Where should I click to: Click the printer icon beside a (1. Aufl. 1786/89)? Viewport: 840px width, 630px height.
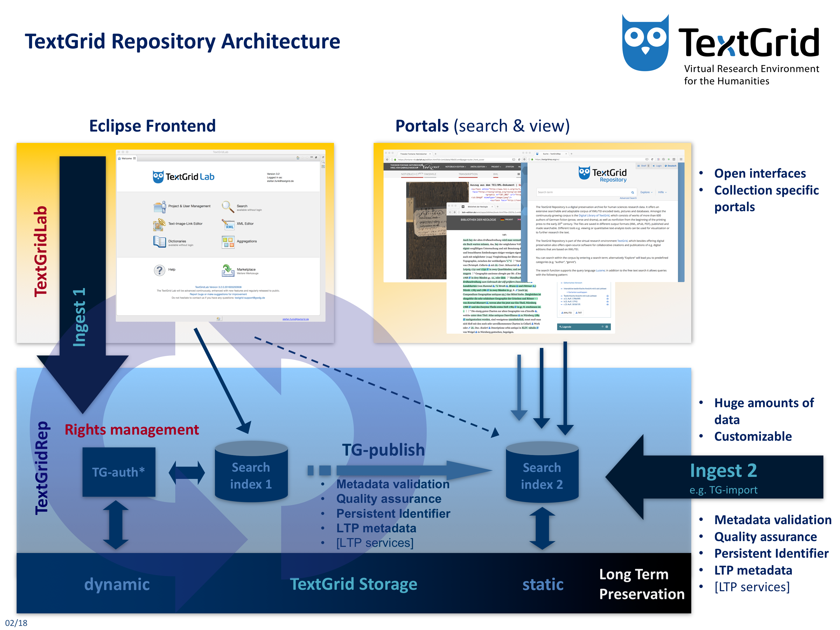tap(608, 299)
